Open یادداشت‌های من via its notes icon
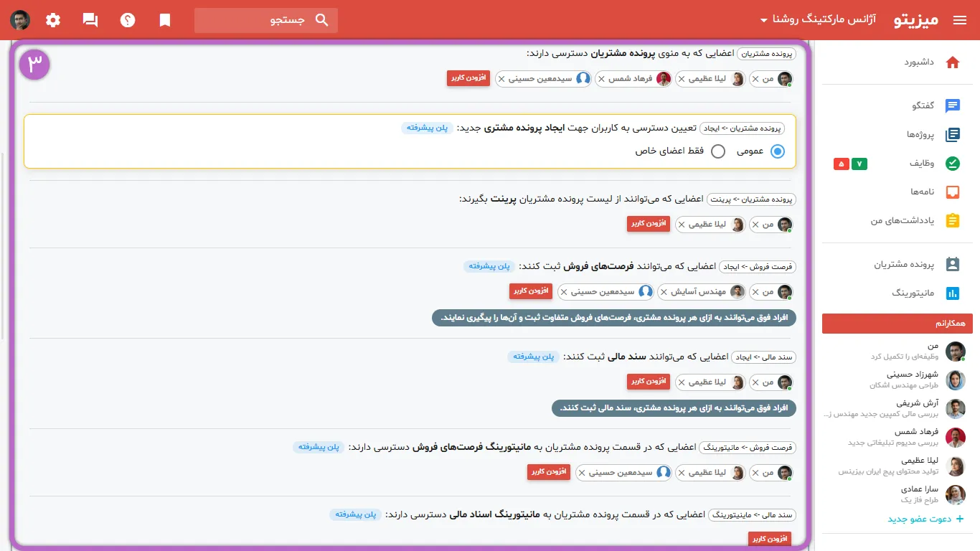The image size is (980, 551). click(953, 221)
